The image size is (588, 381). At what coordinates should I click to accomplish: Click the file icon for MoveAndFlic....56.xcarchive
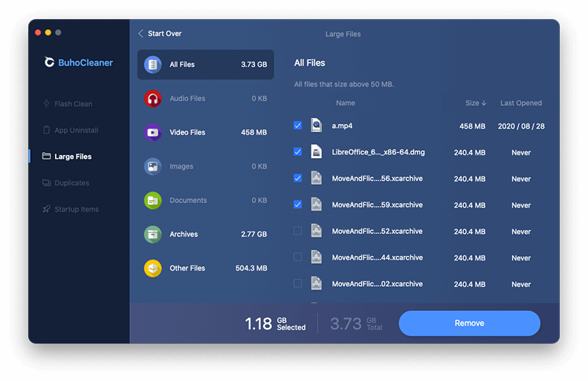pos(316,178)
